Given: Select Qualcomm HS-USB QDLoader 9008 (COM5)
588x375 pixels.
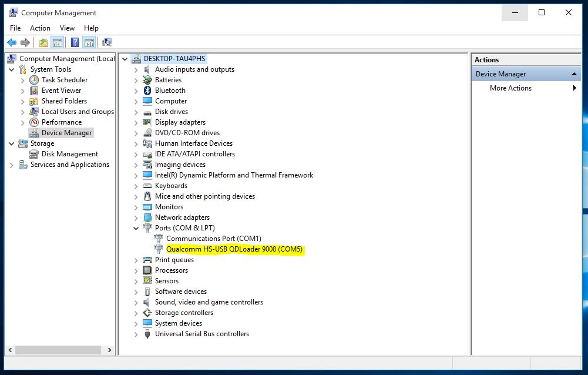Looking at the screenshot, I should coord(234,249).
